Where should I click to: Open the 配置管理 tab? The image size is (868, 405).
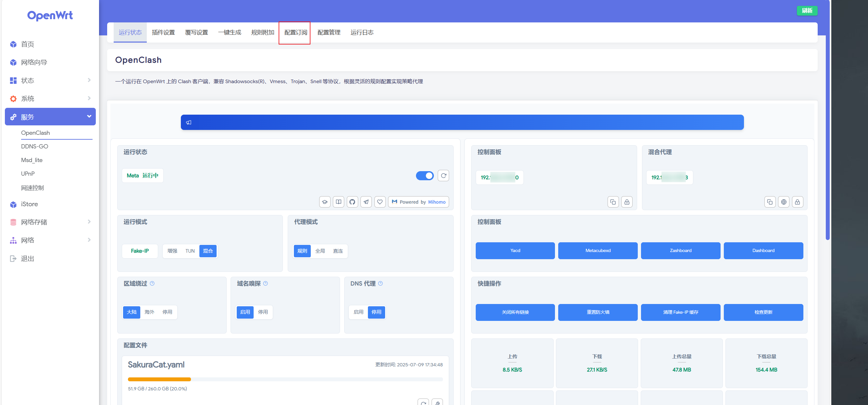point(329,32)
